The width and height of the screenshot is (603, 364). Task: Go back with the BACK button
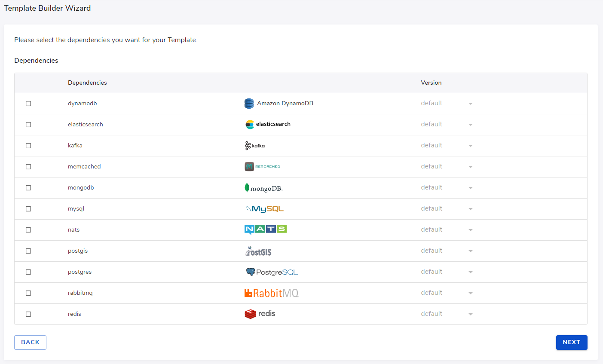tap(30, 343)
